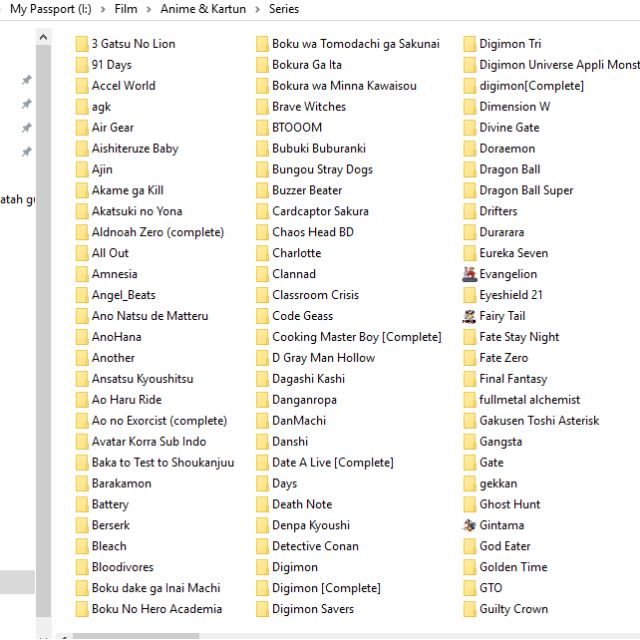Select Aishiteruze Baby folder name

coord(135,149)
